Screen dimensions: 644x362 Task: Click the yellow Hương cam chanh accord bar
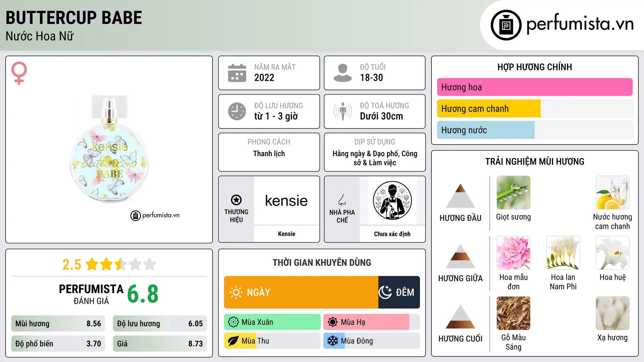[489, 108]
